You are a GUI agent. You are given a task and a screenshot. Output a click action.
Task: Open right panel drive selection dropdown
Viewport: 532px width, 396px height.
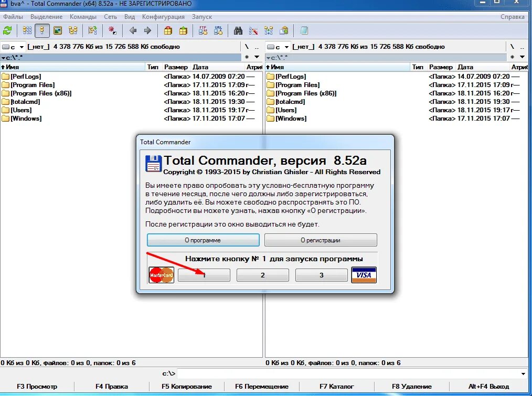point(278,47)
